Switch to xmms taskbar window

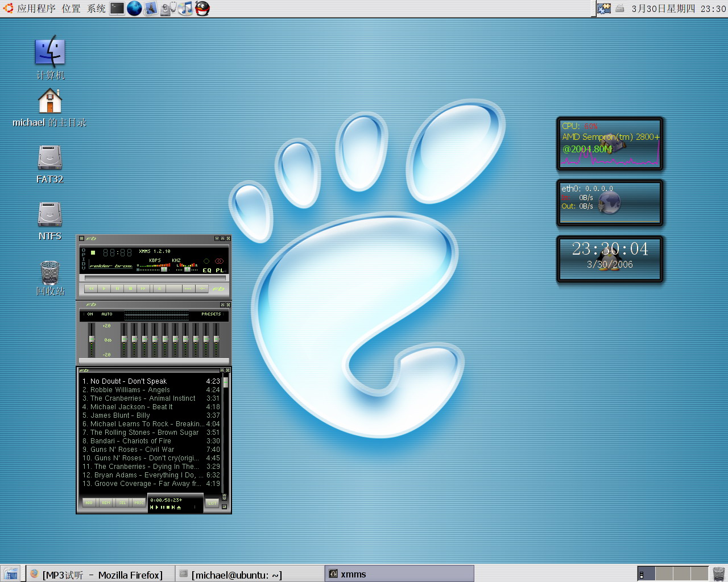pos(399,574)
